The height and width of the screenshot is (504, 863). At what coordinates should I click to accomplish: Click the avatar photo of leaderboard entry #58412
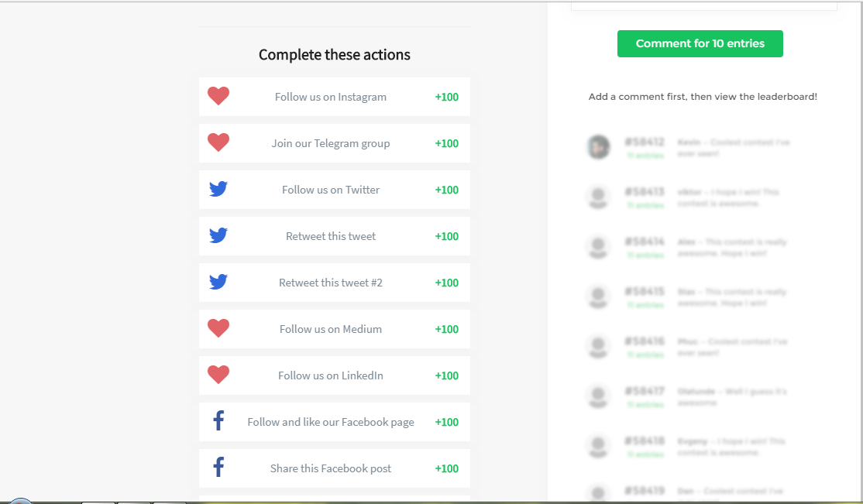598,147
